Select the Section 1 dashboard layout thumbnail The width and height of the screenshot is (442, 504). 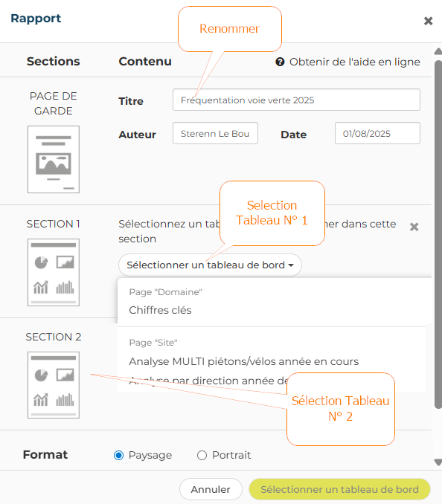[x=54, y=272]
